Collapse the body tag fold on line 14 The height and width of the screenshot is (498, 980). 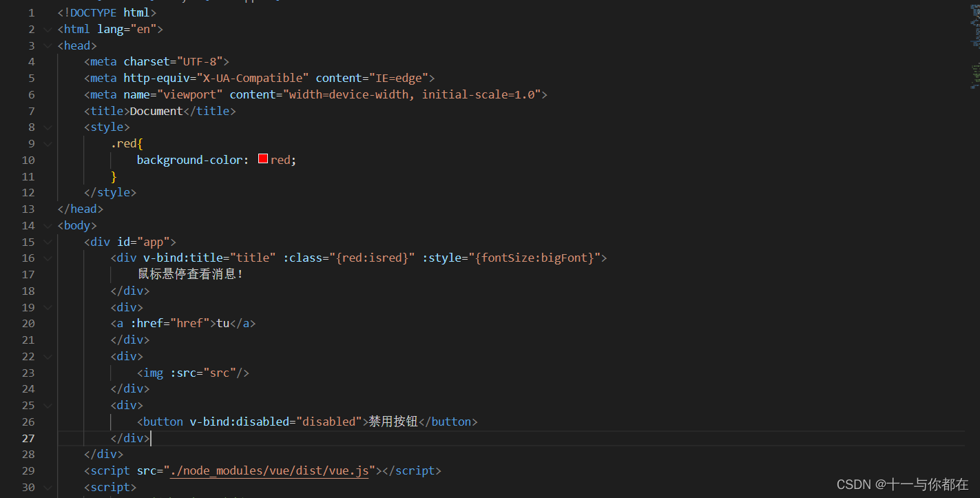(x=47, y=226)
